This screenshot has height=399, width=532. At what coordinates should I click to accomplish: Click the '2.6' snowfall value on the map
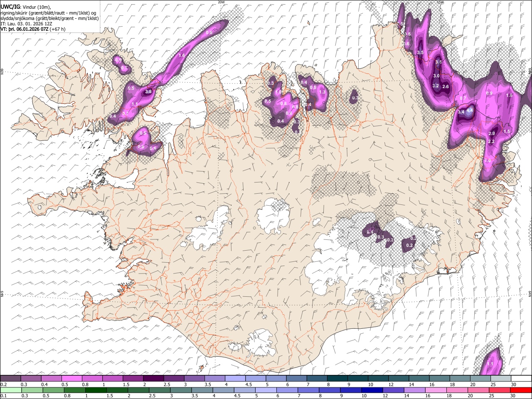[446, 86]
